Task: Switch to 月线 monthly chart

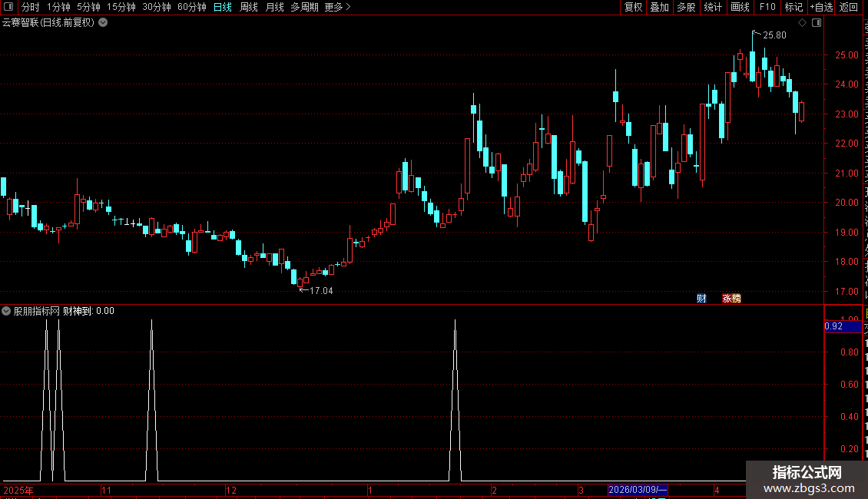Action: [274, 7]
